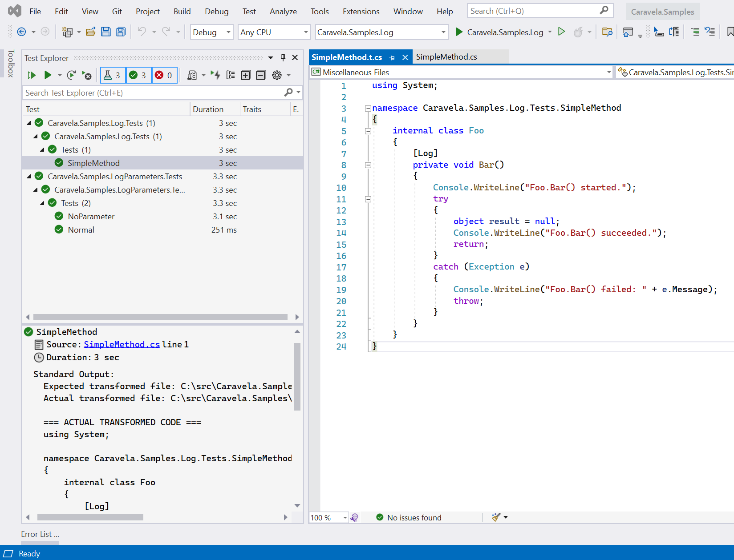Open the test playlist icon

(x=192, y=76)
